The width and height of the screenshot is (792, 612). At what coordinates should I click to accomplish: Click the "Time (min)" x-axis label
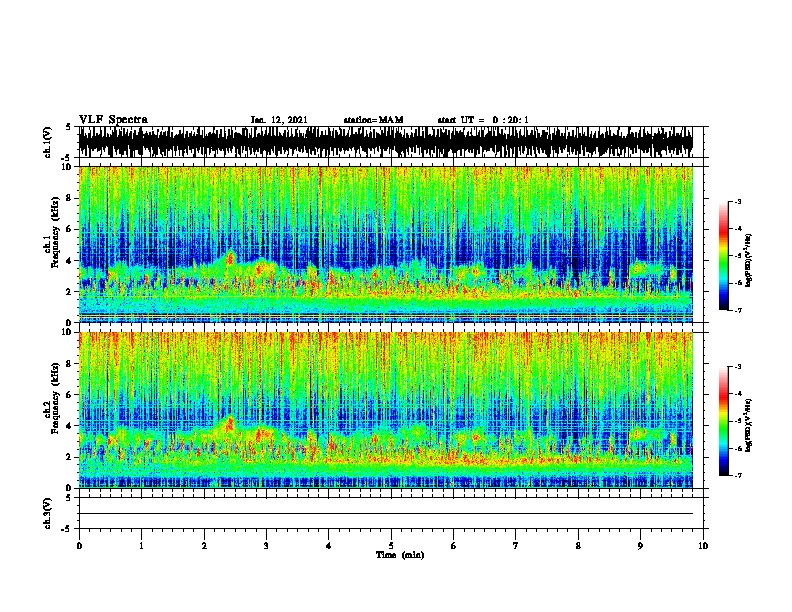[400, 555]
